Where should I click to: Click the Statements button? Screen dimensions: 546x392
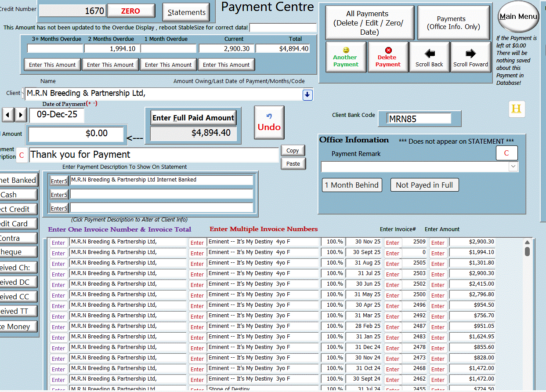(x=186, y=12)
